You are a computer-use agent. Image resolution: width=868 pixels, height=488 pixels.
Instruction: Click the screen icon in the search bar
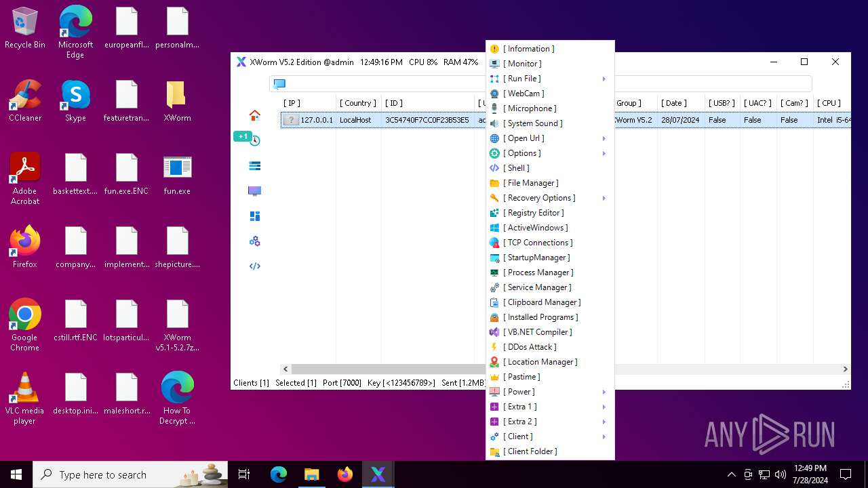tap(279, 83)
